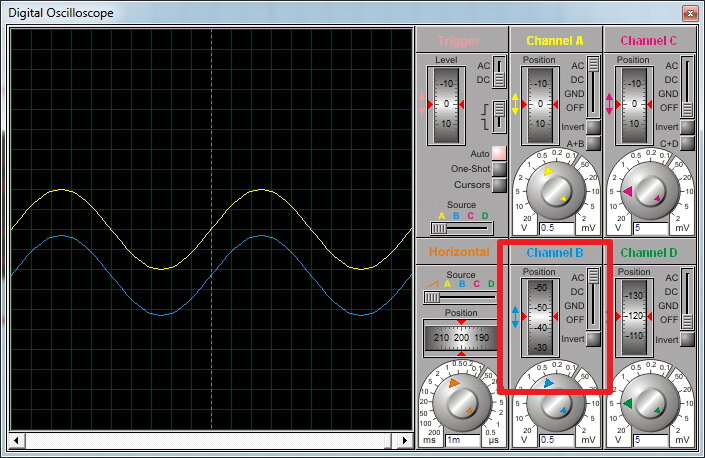
Task: Toggle the Auto trigger button
Action: pos(499,153)
